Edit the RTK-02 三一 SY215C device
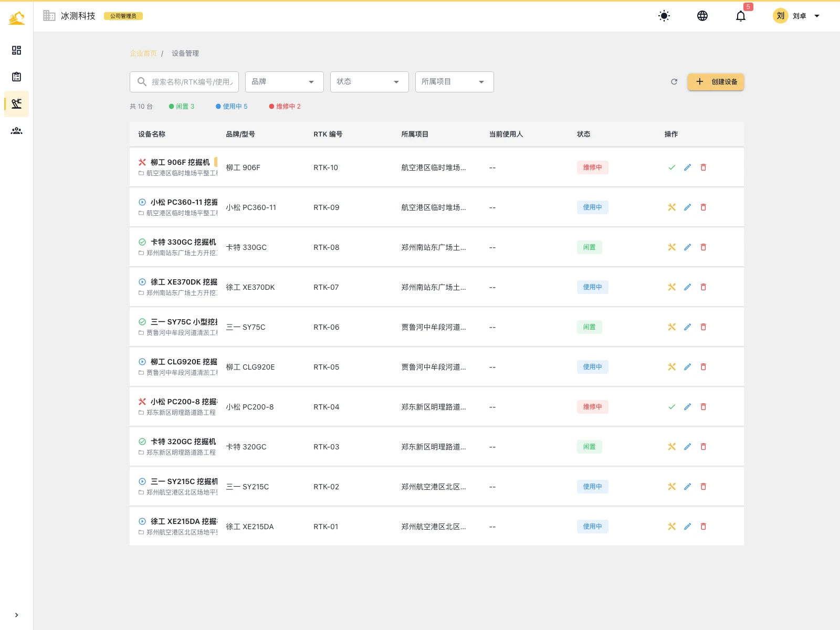This screenshot has height=630, width=840. pyautogui.click(x=688, y=487)
